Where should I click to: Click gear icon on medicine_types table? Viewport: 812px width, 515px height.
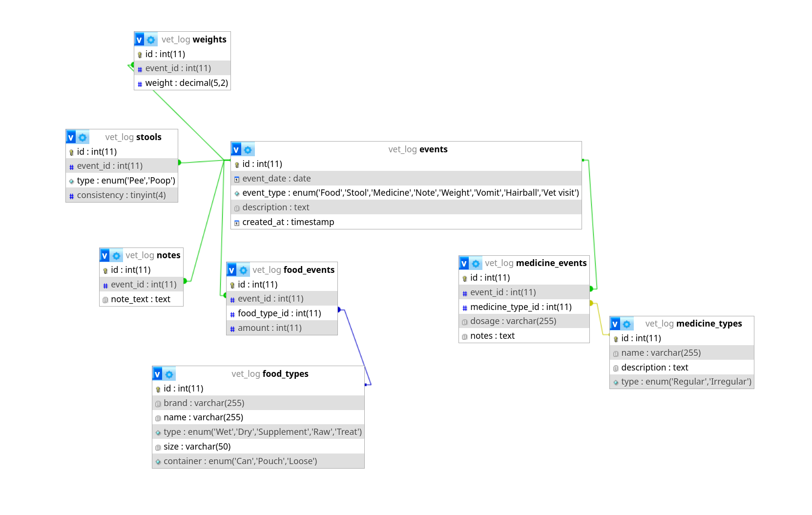(x=627, y=324)
